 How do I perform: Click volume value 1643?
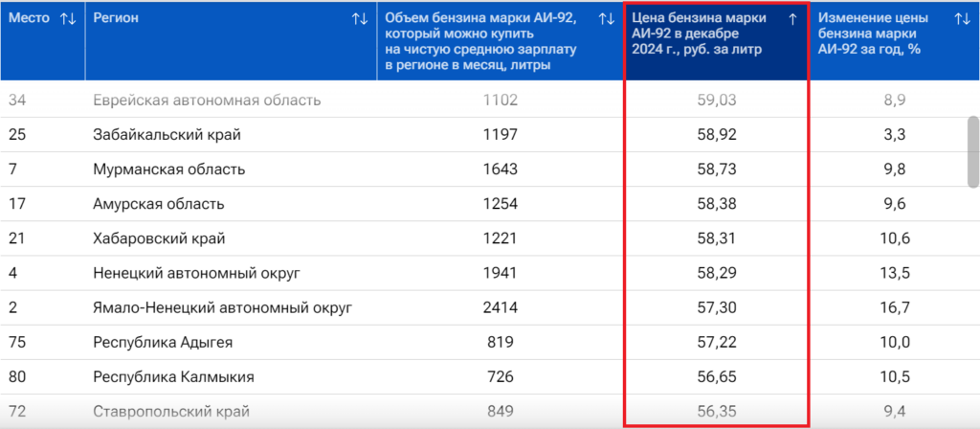501,169
